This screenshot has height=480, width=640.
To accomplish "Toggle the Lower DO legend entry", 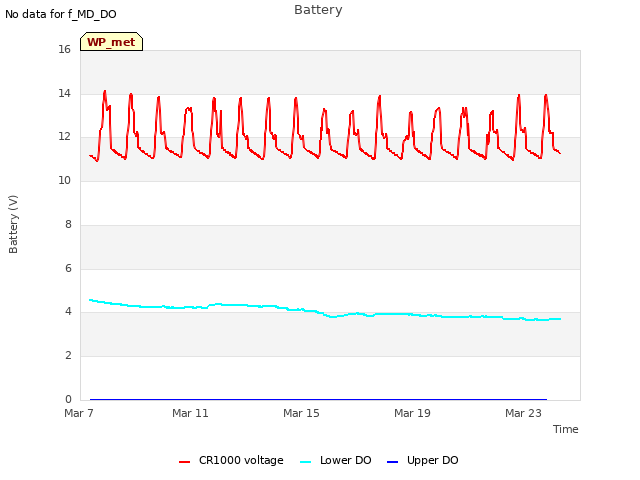I will (x=336, y=460).
